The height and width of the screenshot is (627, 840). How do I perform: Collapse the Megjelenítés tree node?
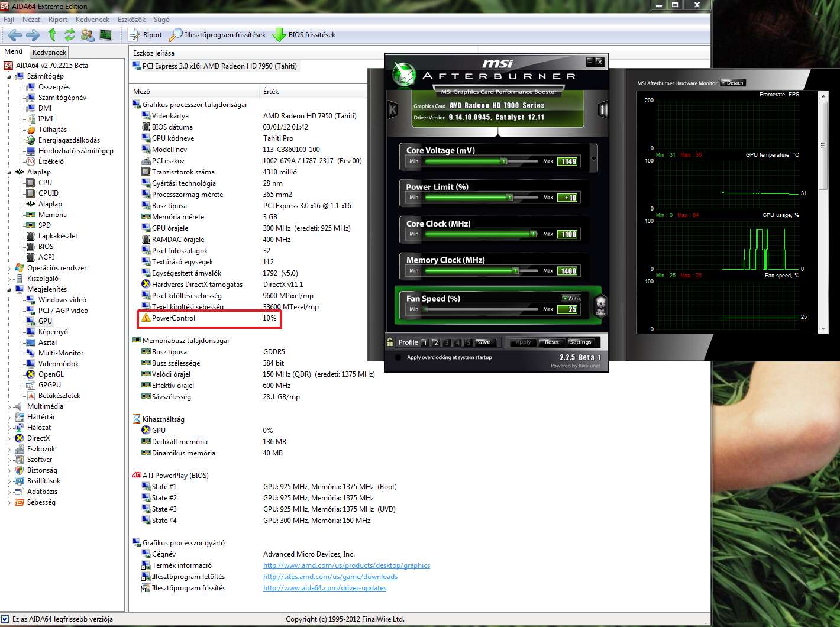(x=9, y=289)
